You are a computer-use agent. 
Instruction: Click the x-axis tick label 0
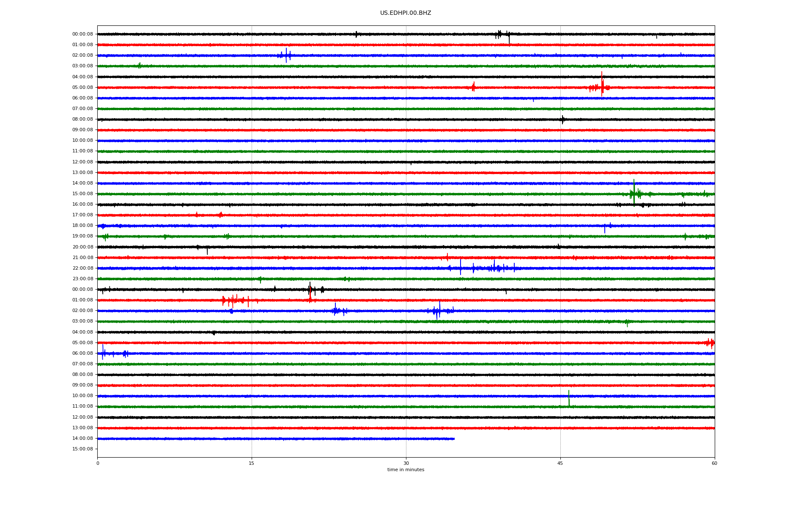(98, 463)
